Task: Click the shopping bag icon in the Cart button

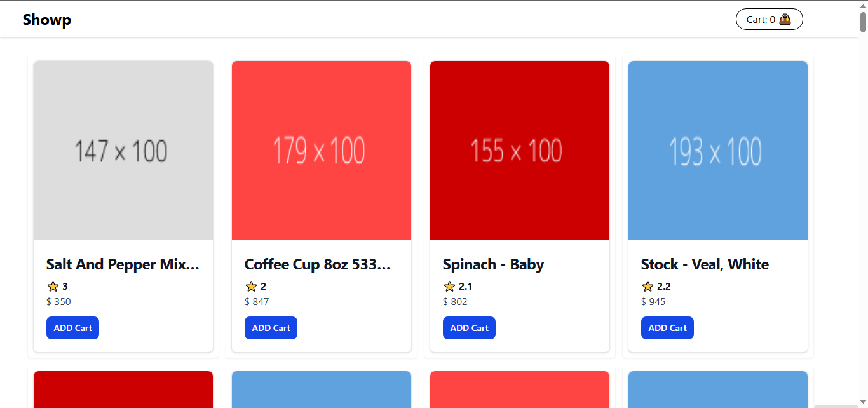Action: click(x=785, y=19)
